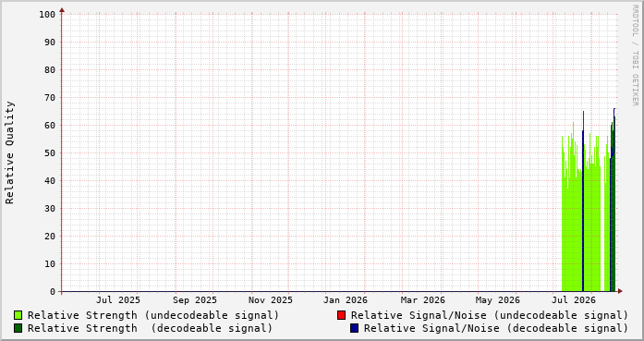Click the dark green decodeable strength swatch
Screen dimensions: 644x341
point(18,328)
